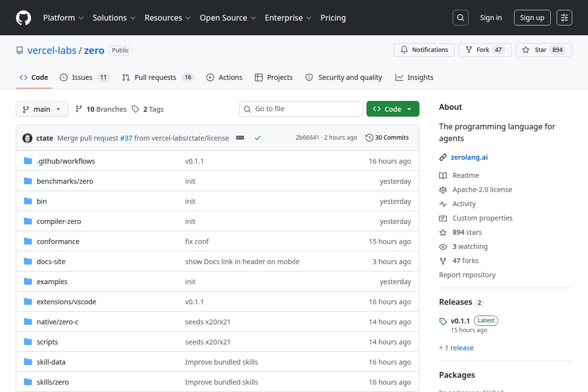Click the + 1 release link
588x392 pixels.
point(456,348)
